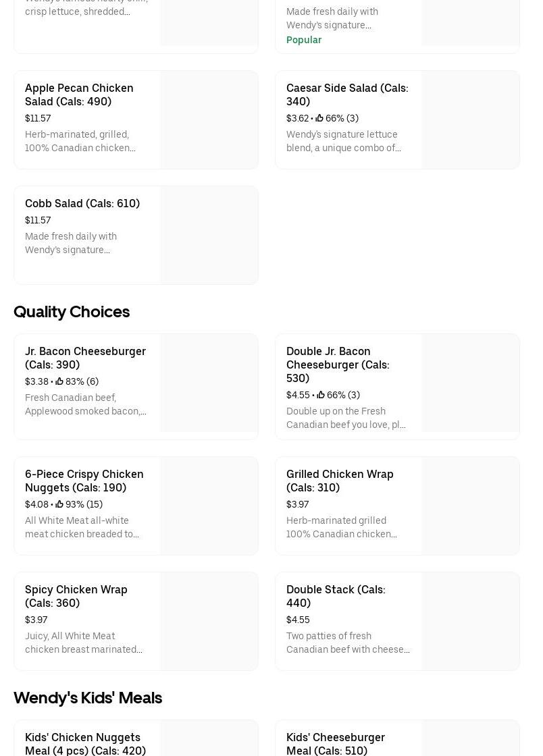Select Grilled Chicken Wrap (Cals: 310) title
The height and width of the screenshot is (756, 543).
340,481
